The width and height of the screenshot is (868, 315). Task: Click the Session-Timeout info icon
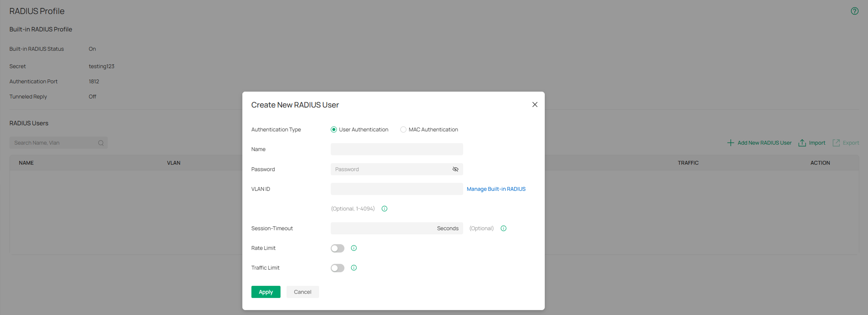[x=503, y=228]
